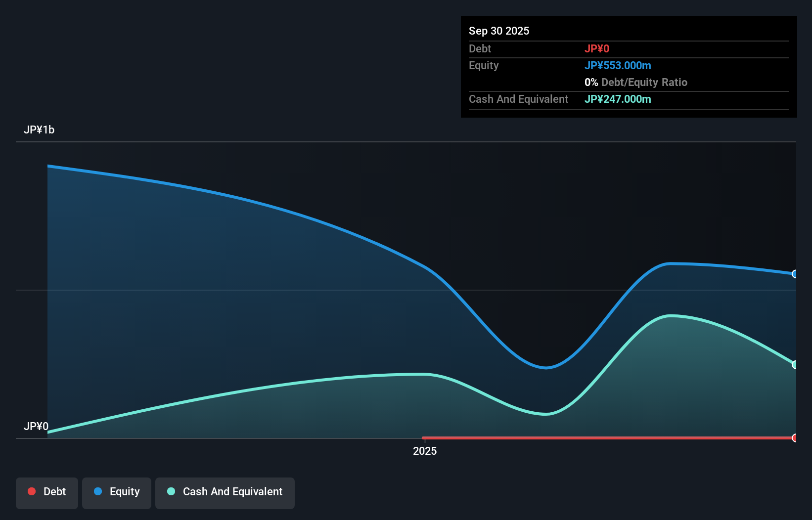
Task: Click the JP¥1b axis gridline label
Action: point(40,130)
